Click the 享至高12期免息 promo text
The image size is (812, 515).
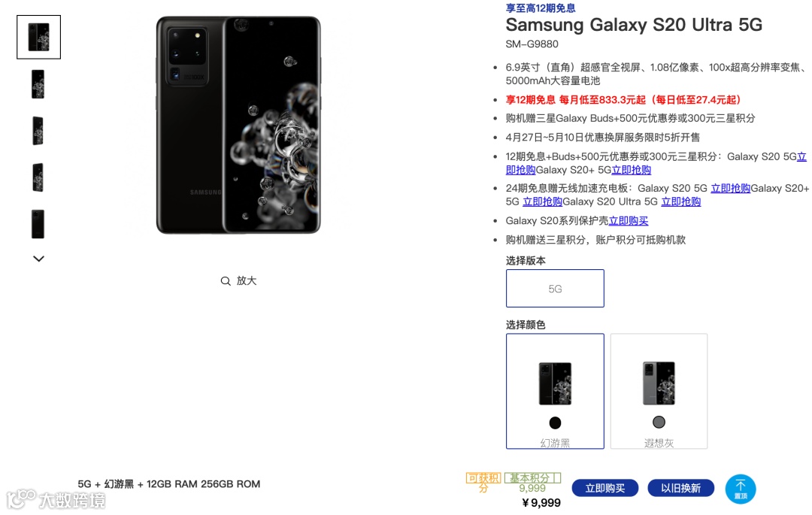point(541,8)
